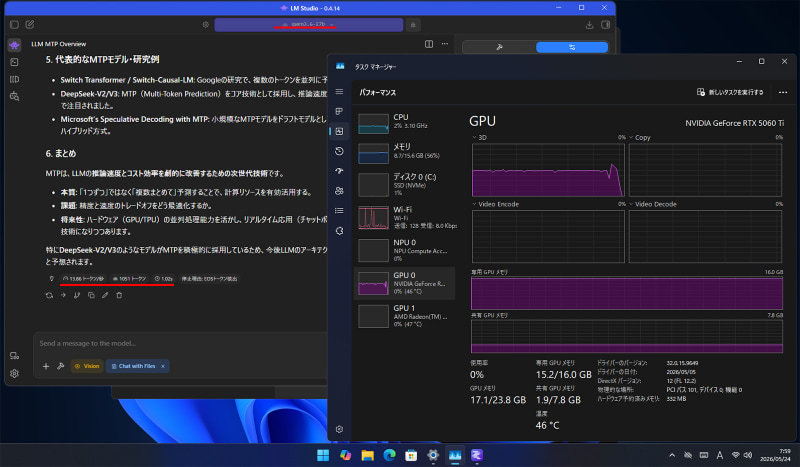Regenerate the assistant response

point(49,295)
